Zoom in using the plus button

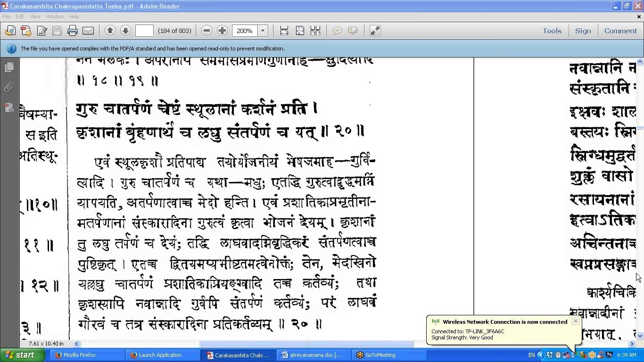point(222,31)
